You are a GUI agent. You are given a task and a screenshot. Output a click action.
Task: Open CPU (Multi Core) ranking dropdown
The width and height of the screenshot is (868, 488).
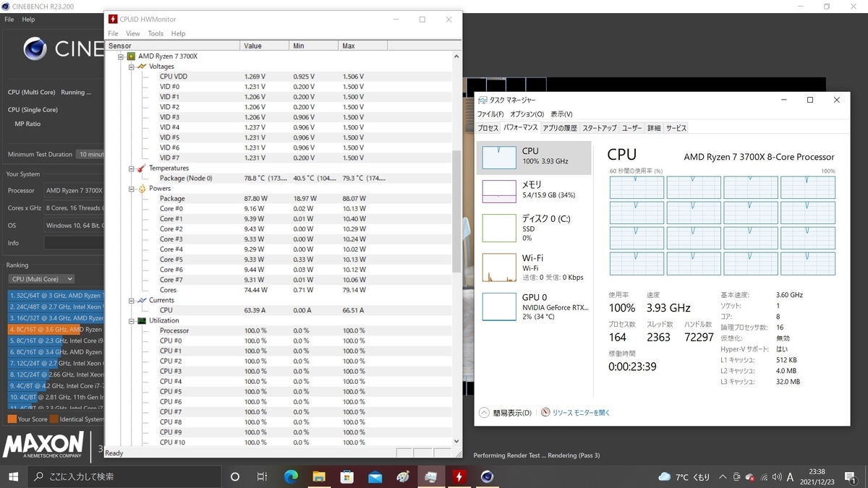(41, 279)
